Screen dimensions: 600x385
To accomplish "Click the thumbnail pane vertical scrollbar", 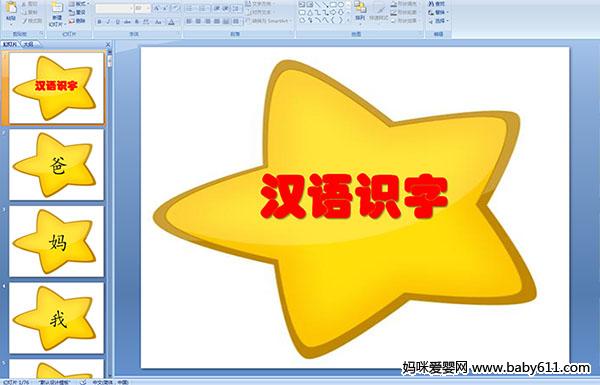I will pyautogui.click(x=110, y=214).
